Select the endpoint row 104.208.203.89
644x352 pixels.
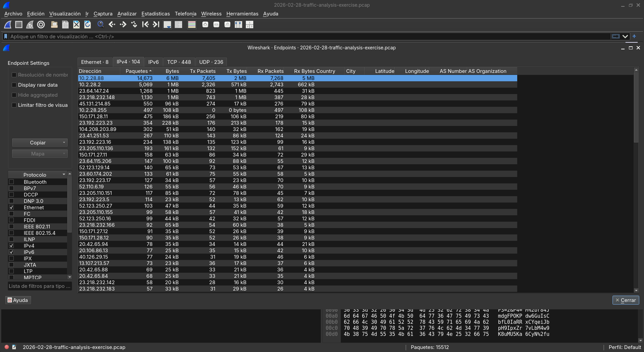(298, 129)
